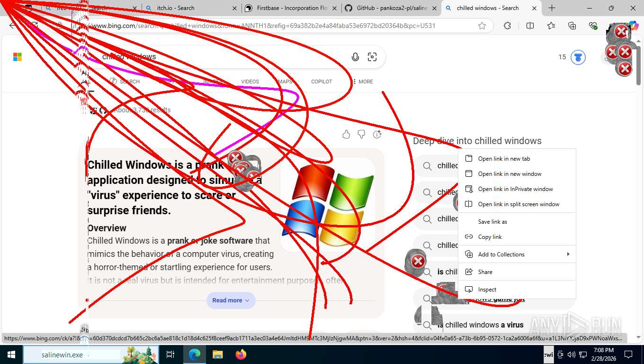The width and height of the screenshot is (644, 364).
Task: Expand the MORE search options
Action: coord(363,82)
